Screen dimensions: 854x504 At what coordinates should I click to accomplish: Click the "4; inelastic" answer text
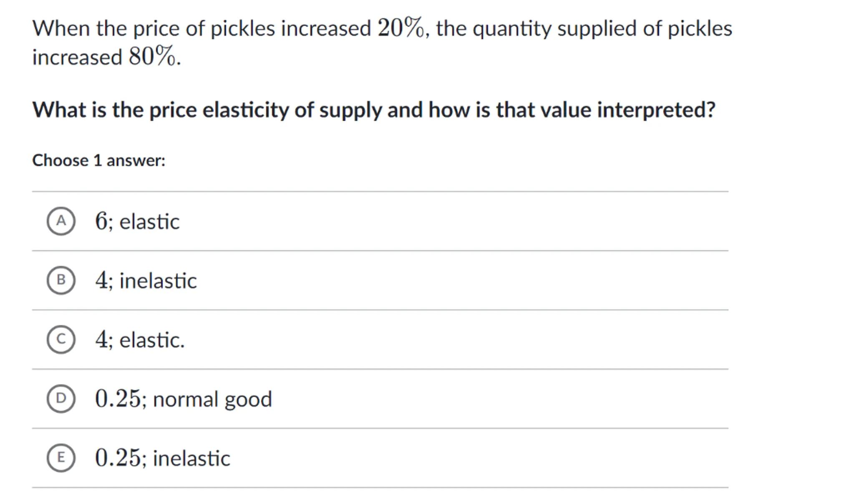pos(146,281)
